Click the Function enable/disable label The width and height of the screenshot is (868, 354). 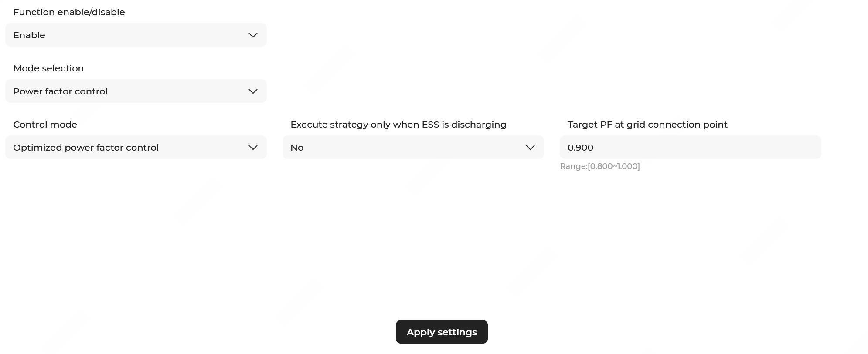(x=69, y=12)
